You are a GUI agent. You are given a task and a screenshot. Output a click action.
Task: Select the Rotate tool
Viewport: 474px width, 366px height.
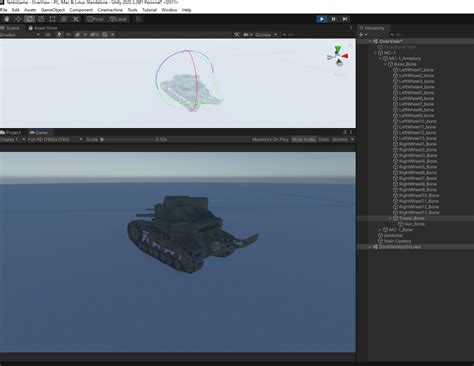pyautogui.click(x=30, y=19)
